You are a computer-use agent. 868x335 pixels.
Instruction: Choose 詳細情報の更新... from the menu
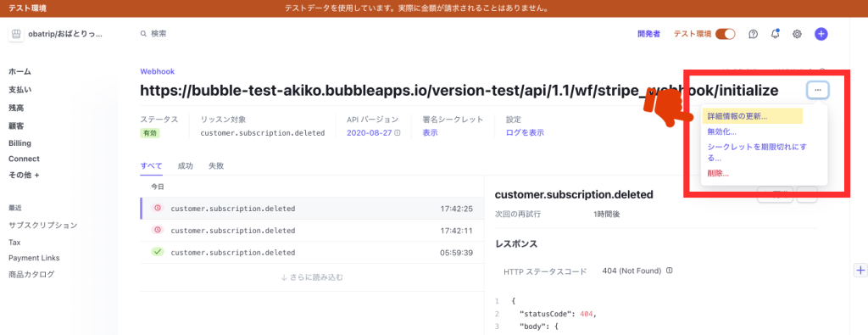(x=737, y=117)
